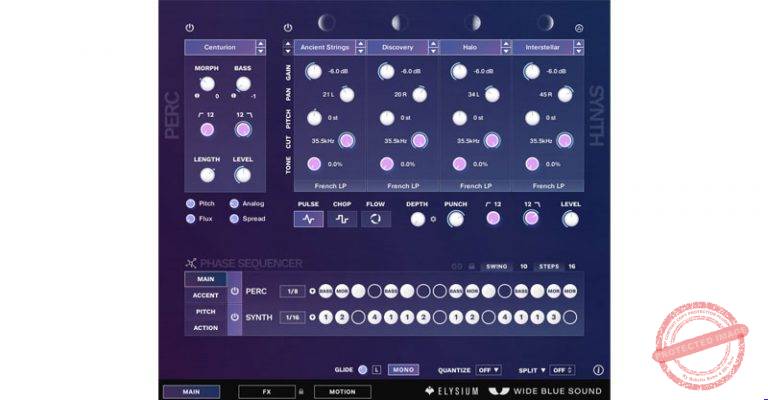Open the Discovery preset arrows
The image size is (768, 400).
click(x=433, y=47)
